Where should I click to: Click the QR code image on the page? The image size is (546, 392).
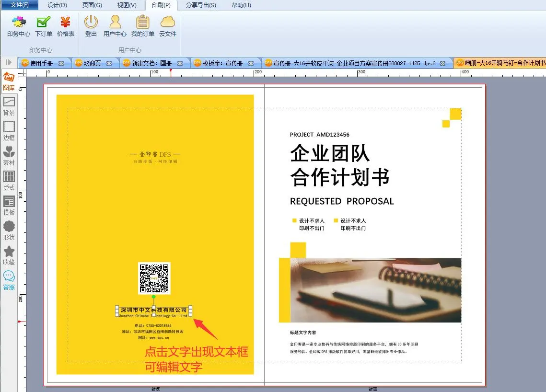pos(154,278)
